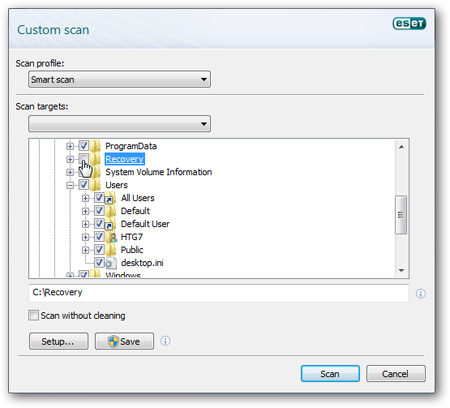The height and width of the screenshot is (408, 450).
Task: Click the Public folder icon
Action: click(111, 250)
